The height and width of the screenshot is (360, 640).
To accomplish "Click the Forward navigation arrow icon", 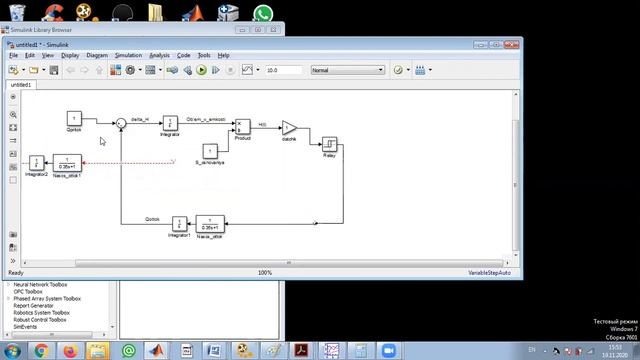I will point(84,70).
